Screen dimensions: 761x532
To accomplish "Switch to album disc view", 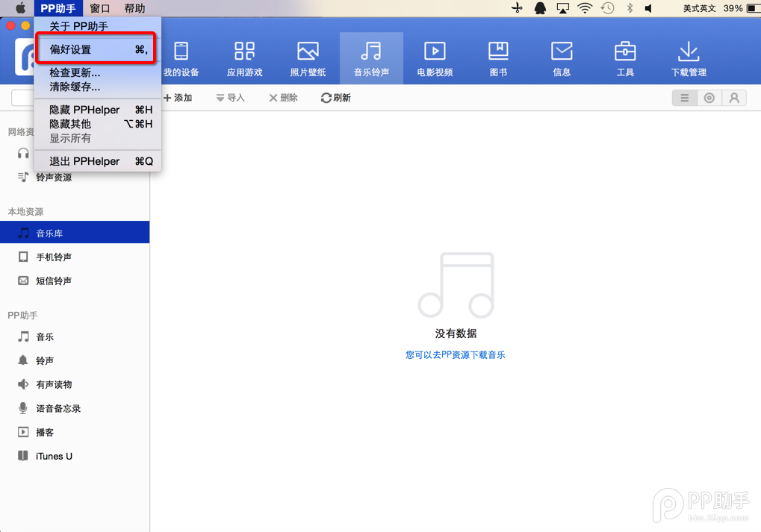I will pos(709,98).
